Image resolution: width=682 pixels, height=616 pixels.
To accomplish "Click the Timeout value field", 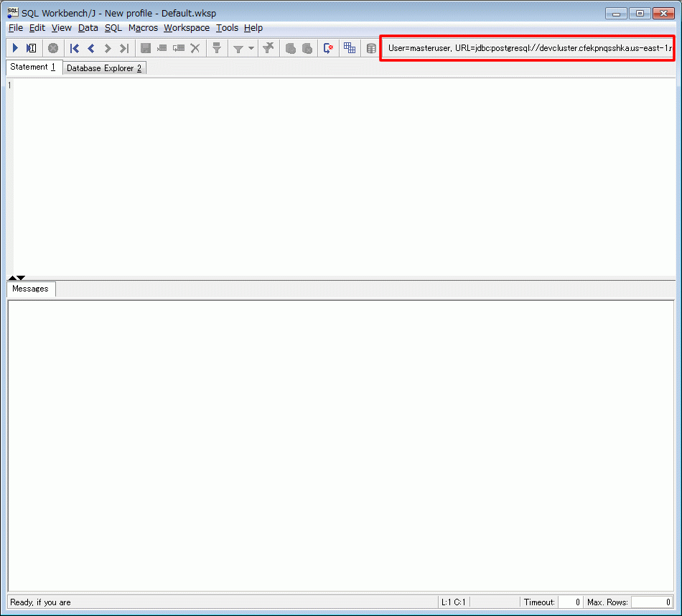I will 570,602.
